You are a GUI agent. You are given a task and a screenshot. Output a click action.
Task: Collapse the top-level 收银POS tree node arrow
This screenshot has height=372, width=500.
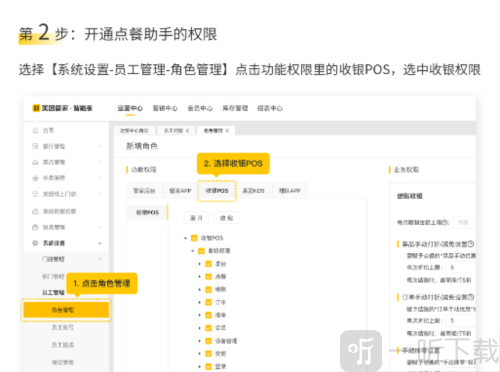186,238
